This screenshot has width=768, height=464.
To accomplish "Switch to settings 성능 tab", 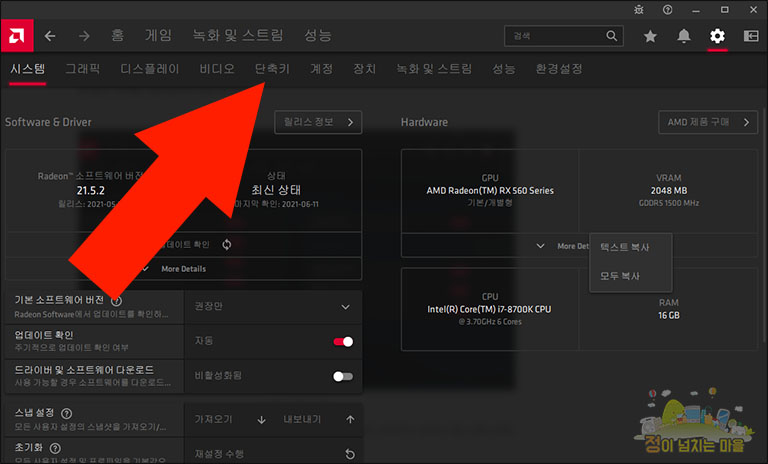I will click(504, 69).
